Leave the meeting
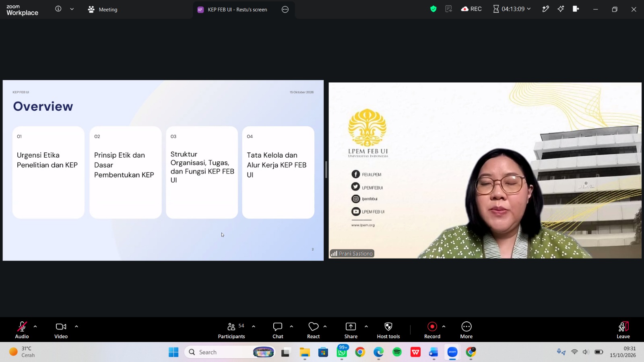644x362 pixels. pyautogui.click(x=623, y=330)
